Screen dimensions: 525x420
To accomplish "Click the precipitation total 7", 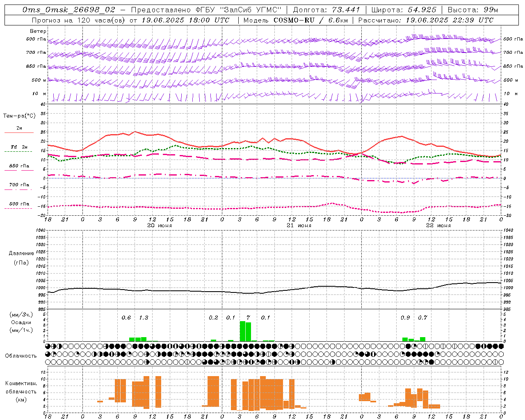I will coord(248,317).
